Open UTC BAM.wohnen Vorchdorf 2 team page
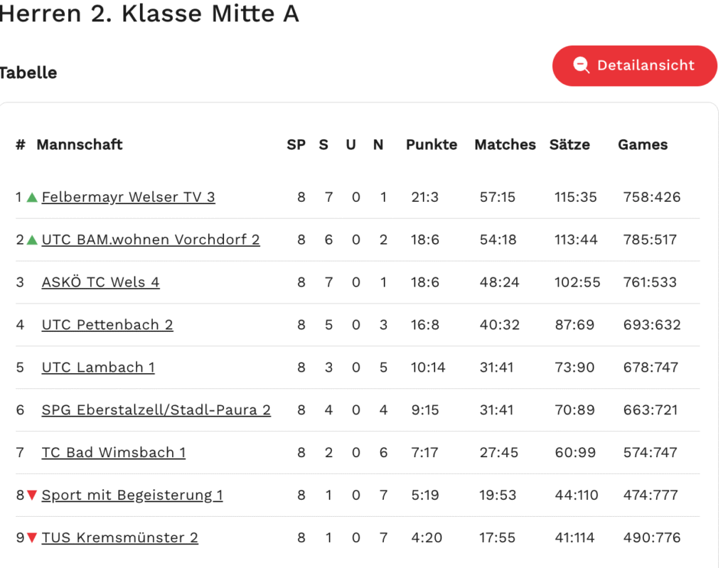The width and height of the screenshot is (728, 568). 151,240
